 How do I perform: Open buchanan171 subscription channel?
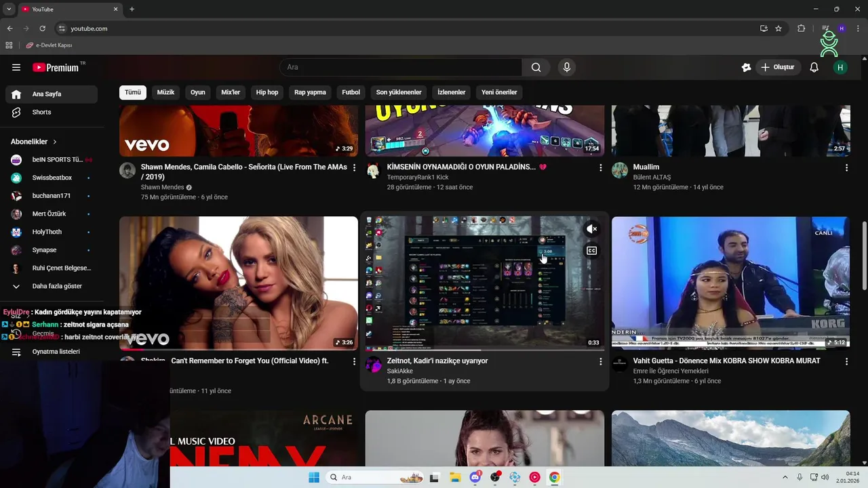pos(52,196)
